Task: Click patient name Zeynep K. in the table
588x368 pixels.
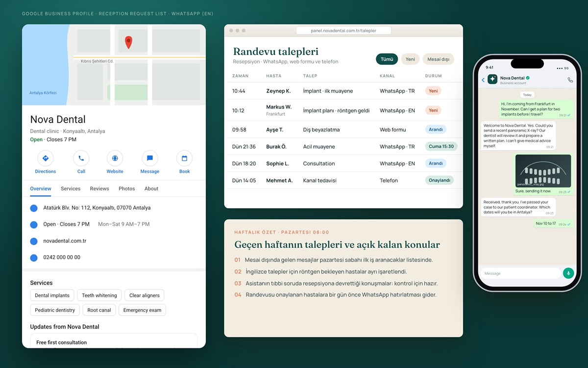Action: pyautogui.click(x=278, y=91)
